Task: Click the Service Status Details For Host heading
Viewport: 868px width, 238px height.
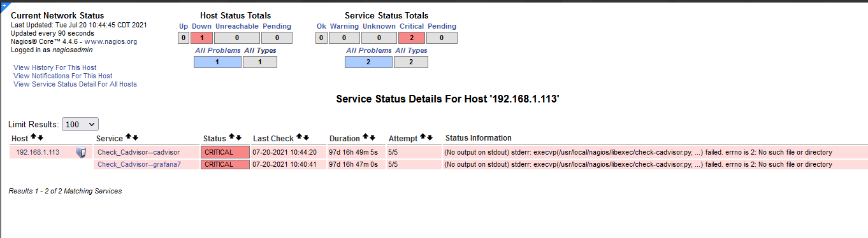Action: click(447, 99)
